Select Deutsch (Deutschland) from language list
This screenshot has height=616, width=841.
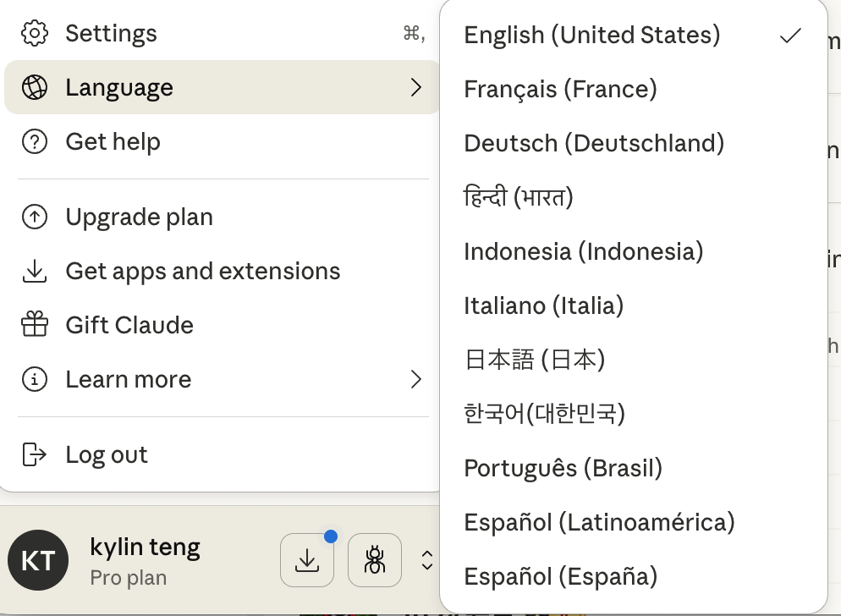[594, 143]
